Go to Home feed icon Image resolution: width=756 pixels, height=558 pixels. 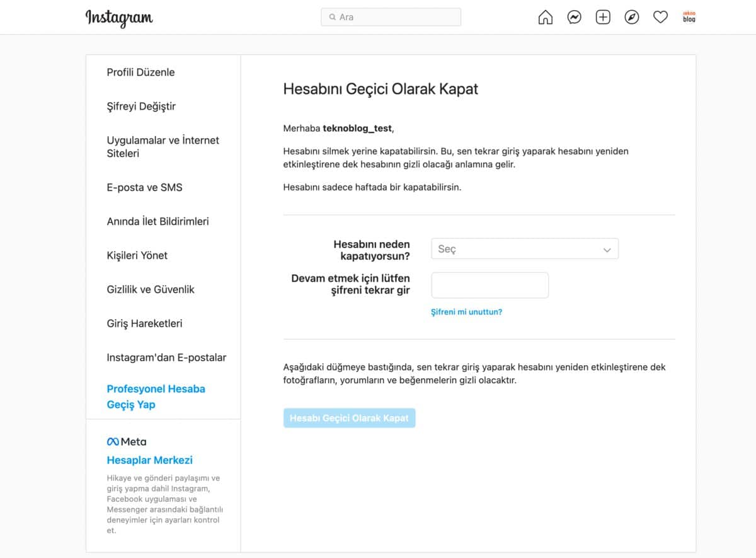(546, 18)
